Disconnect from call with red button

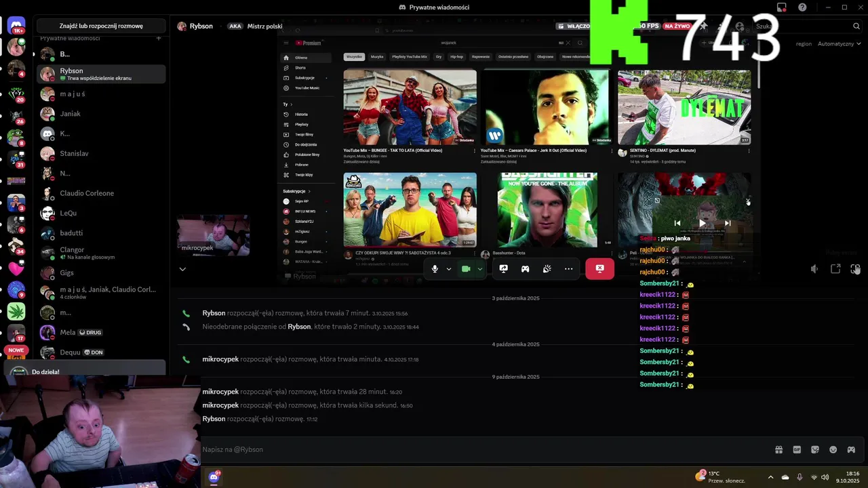[599, 269]
